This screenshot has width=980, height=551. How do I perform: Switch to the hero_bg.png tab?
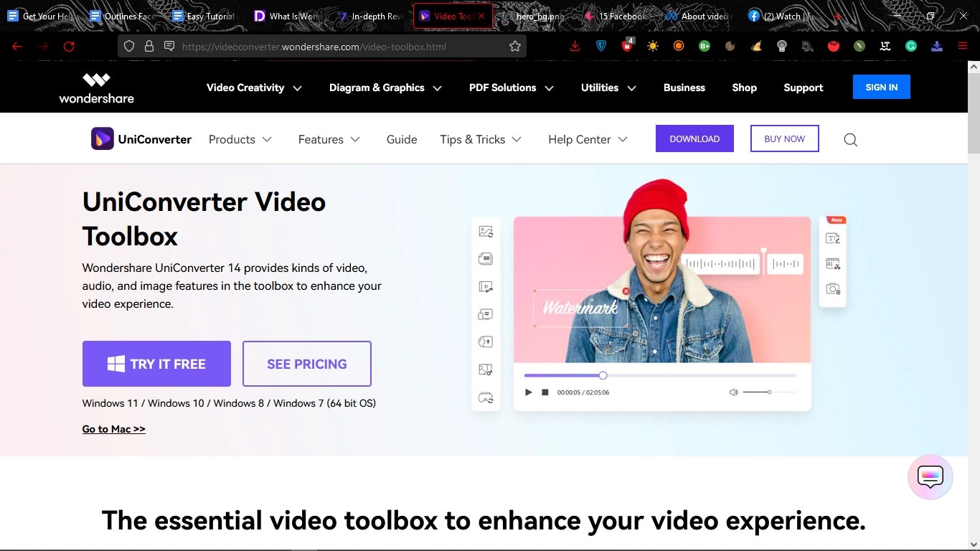tap(536, 16)
